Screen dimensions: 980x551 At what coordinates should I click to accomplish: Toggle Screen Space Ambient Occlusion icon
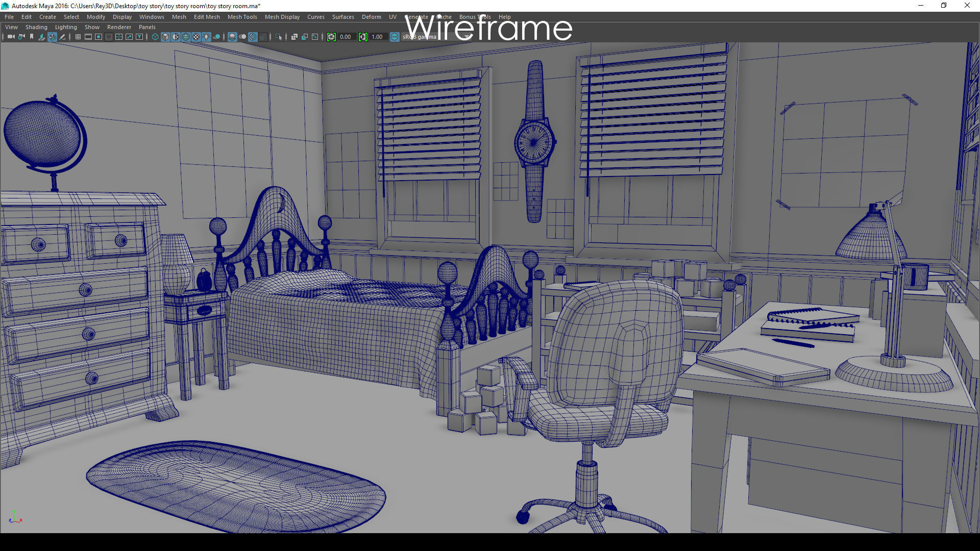coord(232,37)
